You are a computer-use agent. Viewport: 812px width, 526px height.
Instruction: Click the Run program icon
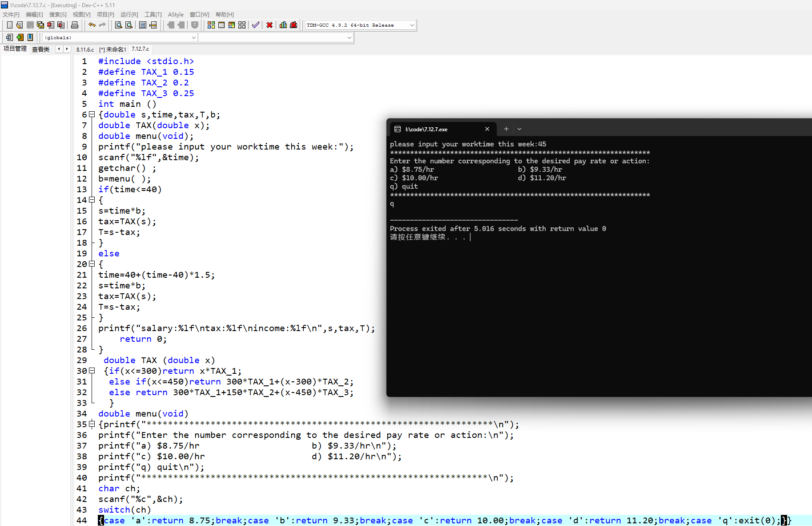pos(221,25)
